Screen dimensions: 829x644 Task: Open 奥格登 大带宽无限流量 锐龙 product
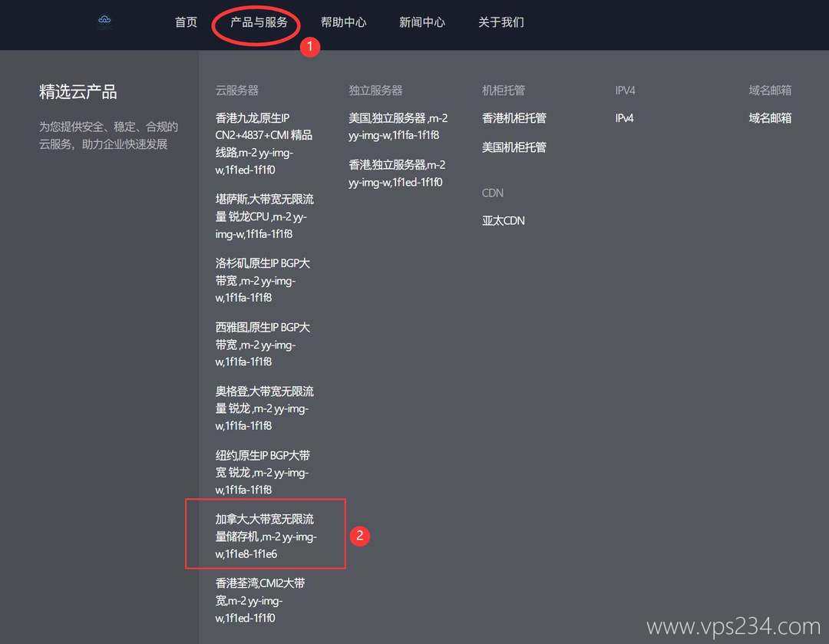tap(264, 408)
